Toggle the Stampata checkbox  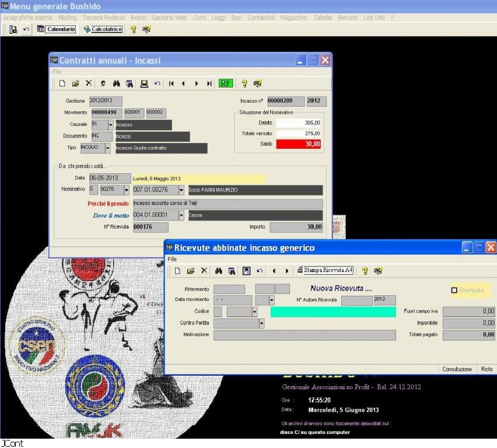[x=454, y=290]
